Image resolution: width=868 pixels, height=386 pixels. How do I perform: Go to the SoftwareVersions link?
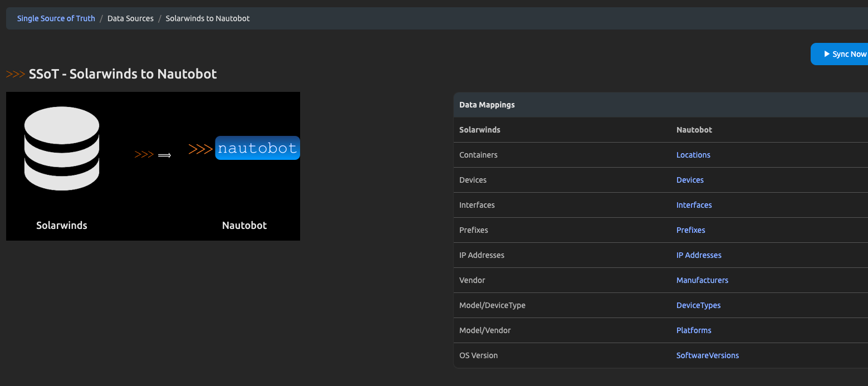click(707, 355)
